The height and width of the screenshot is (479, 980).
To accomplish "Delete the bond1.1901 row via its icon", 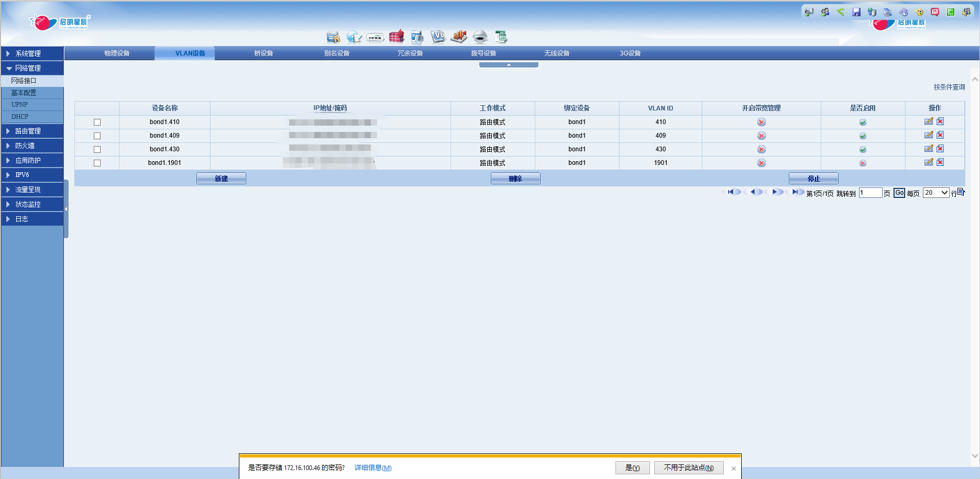I will point(940,162).
